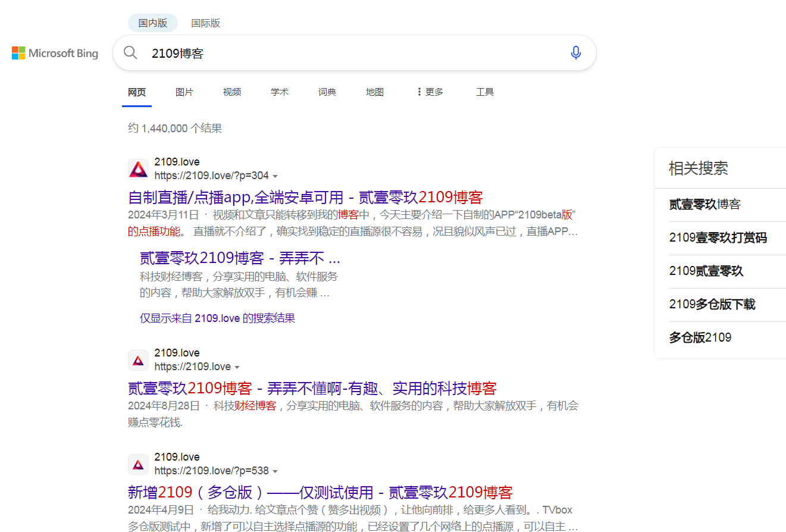The image size is (786, 532).
Task: Open the 自制直播/点播app result link
Action: tap(305, 197)
